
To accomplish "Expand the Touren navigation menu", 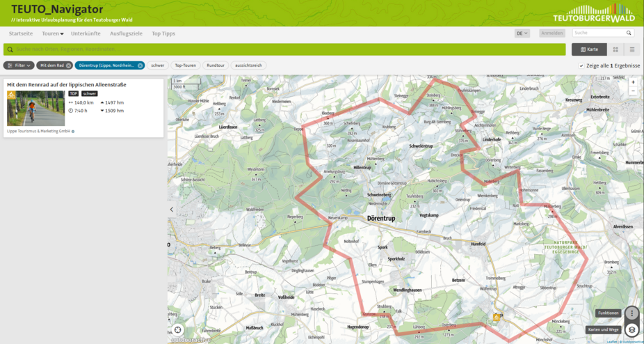I will pos(52,33).
